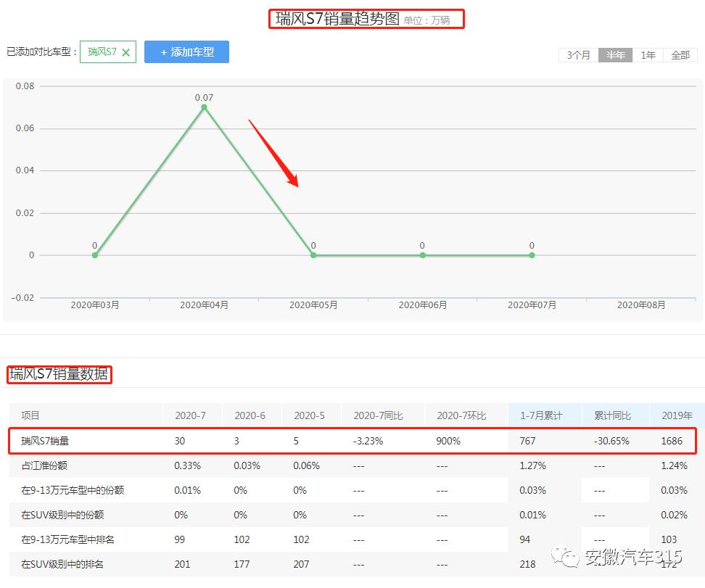
Task: Click the 2019年 column header
Action: click(676, 415)
